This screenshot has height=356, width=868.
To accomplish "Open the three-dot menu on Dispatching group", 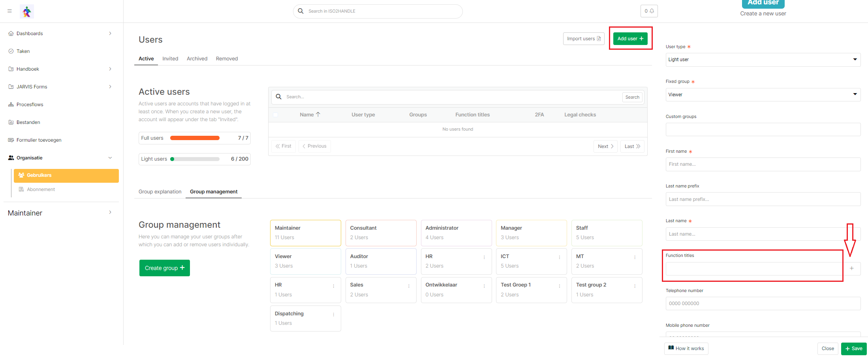I will pos(333,315).
